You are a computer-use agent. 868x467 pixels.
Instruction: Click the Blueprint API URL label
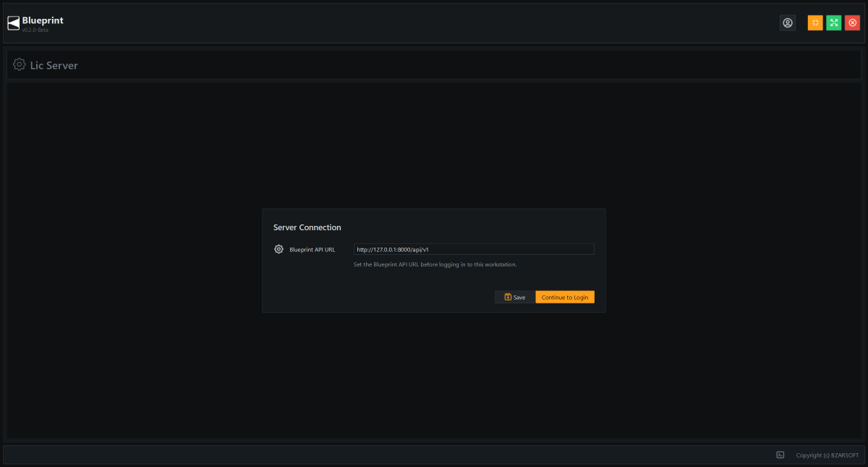tap(312, 250)
